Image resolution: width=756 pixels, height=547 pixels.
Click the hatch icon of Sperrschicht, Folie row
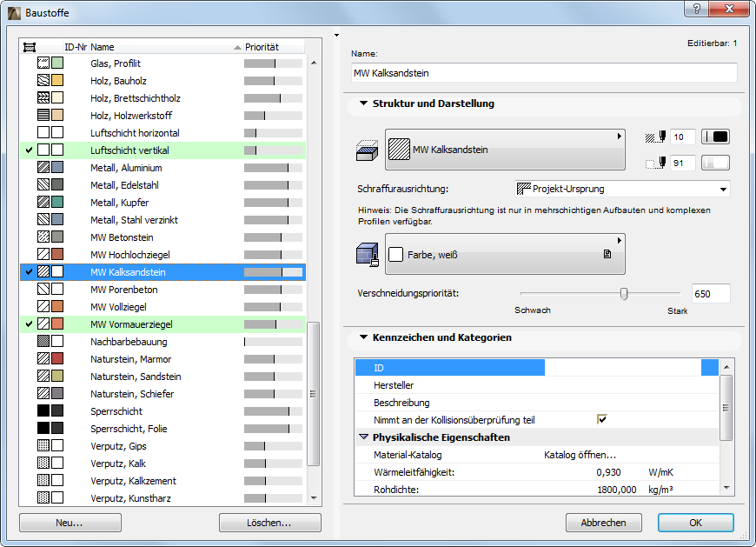43,428
